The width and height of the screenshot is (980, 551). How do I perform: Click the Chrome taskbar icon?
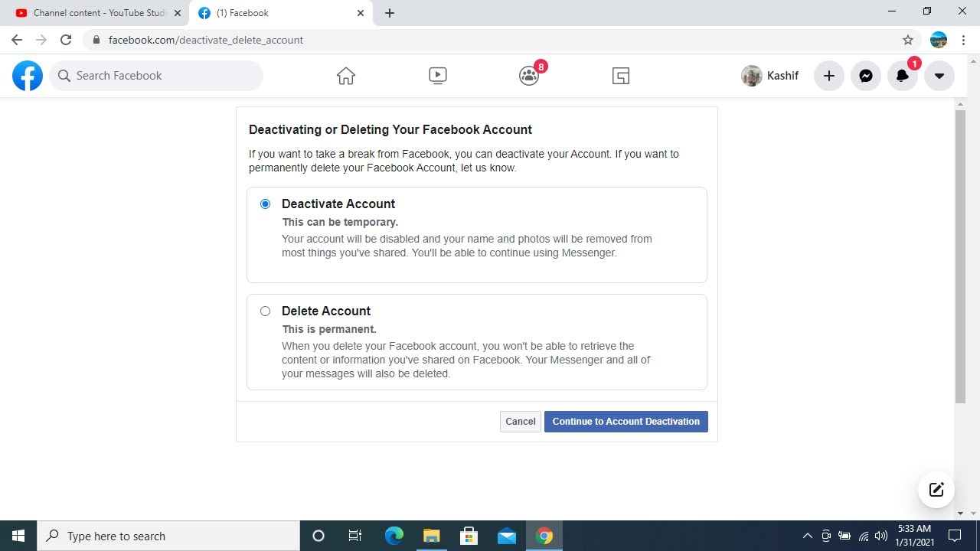[x=544, y=536]
